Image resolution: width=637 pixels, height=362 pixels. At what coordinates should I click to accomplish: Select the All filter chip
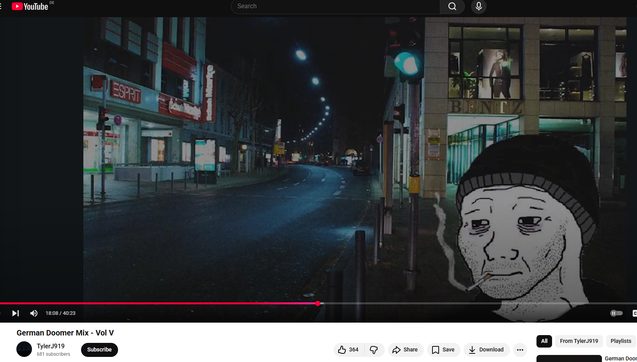tap(544, 341)
